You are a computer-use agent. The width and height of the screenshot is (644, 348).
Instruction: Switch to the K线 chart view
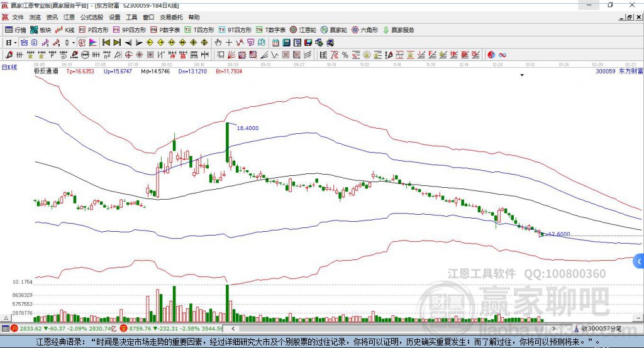coord(65,30)
